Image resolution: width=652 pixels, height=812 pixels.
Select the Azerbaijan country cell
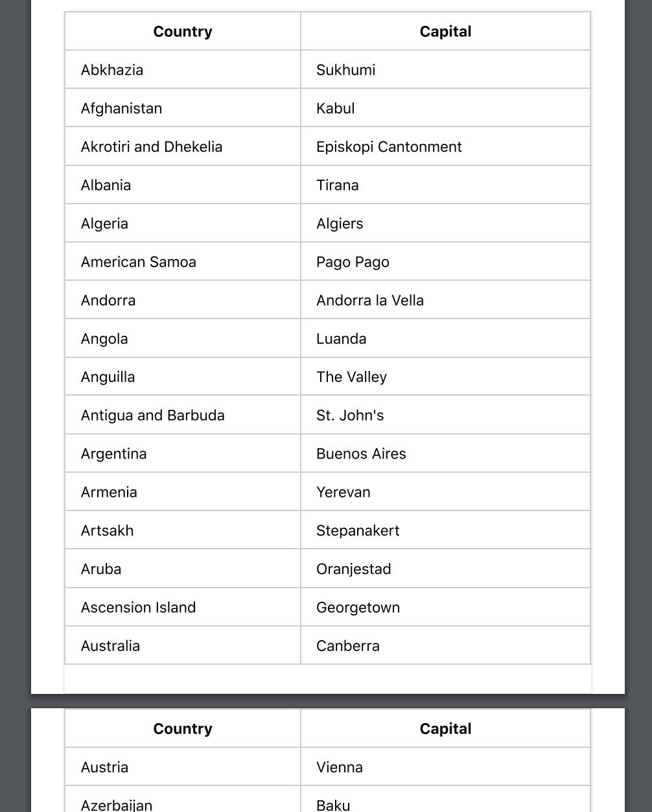point(117,805)
